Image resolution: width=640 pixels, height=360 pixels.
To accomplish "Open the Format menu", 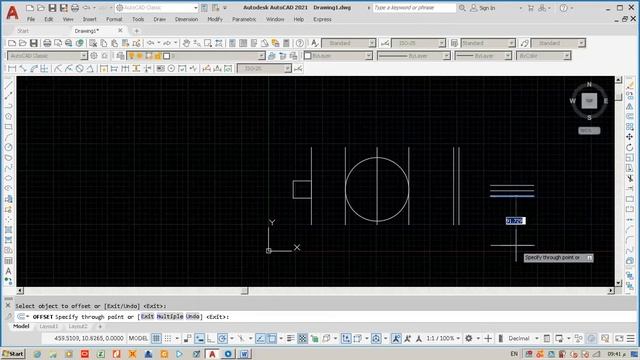I will point(114,19).
